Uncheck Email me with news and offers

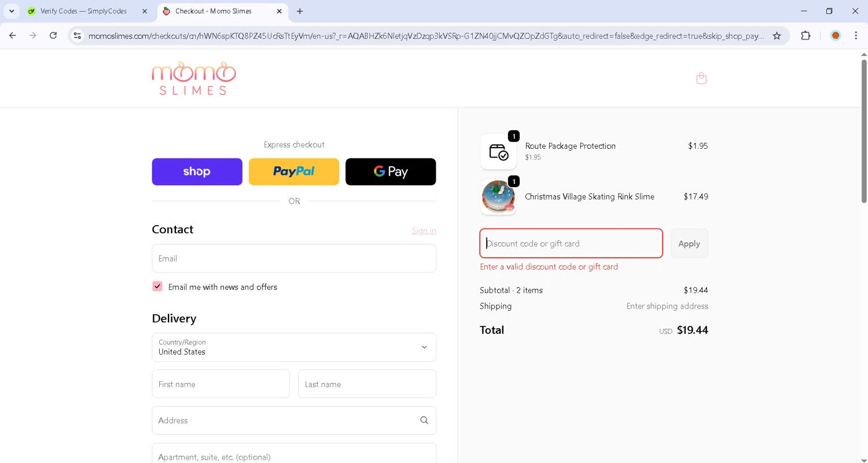click(157, 286)
